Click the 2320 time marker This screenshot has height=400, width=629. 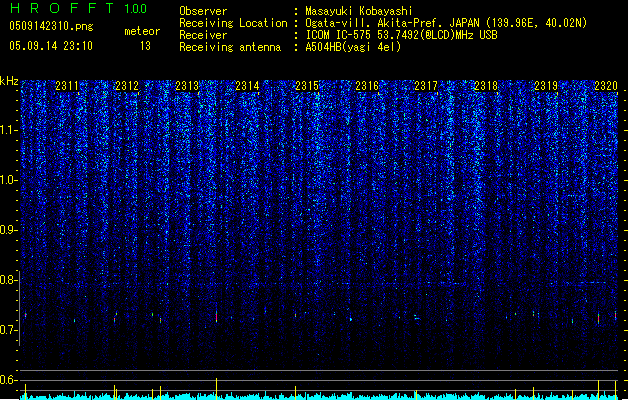point(606,86)
